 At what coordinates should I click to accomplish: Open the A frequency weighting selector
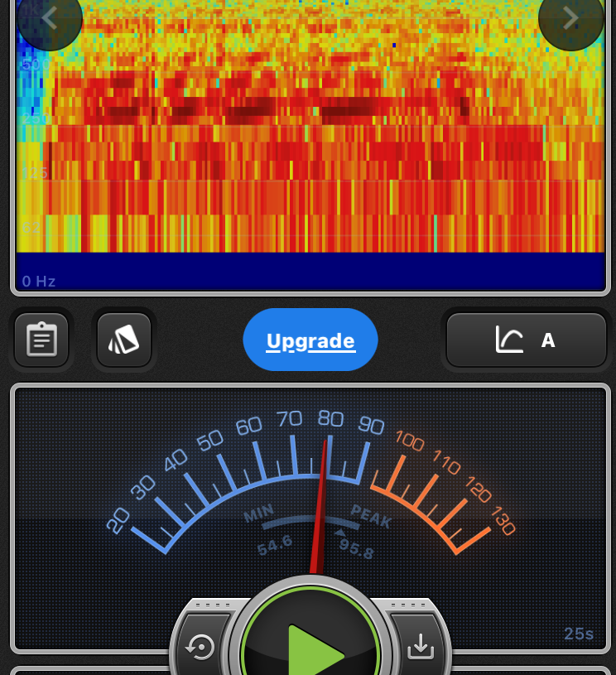coord(547,340)
